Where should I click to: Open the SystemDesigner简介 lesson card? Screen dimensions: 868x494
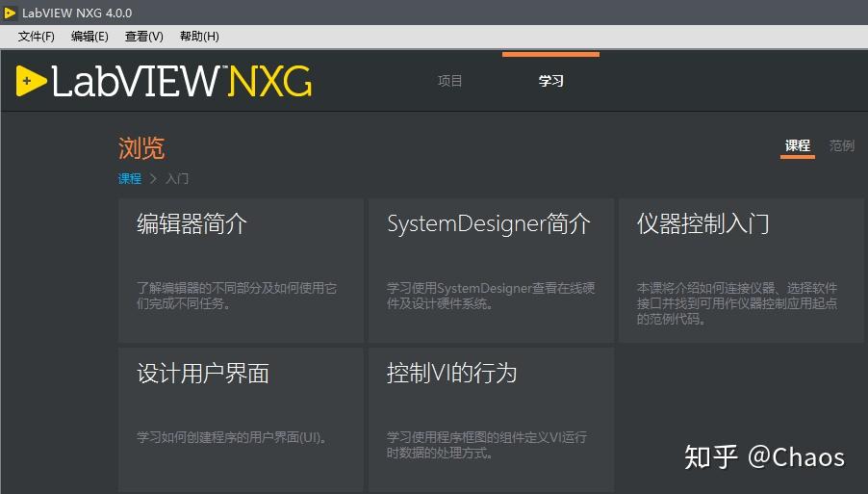coord(491,271)
